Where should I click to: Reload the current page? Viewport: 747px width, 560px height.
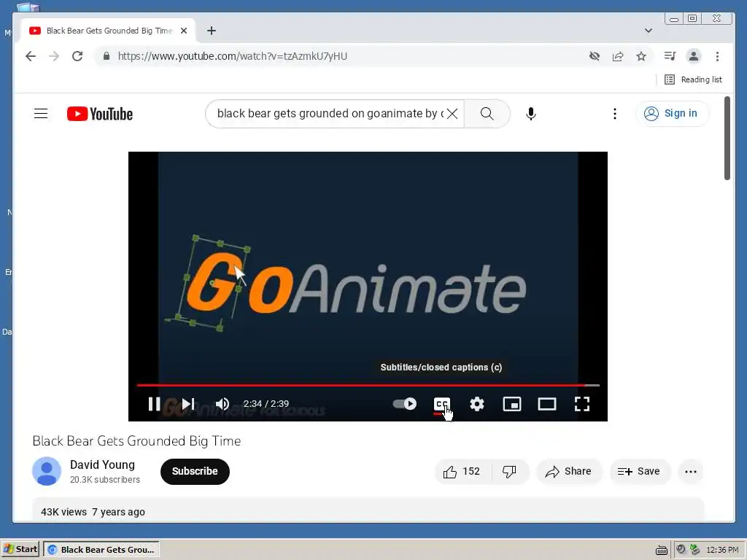(77, 56)
